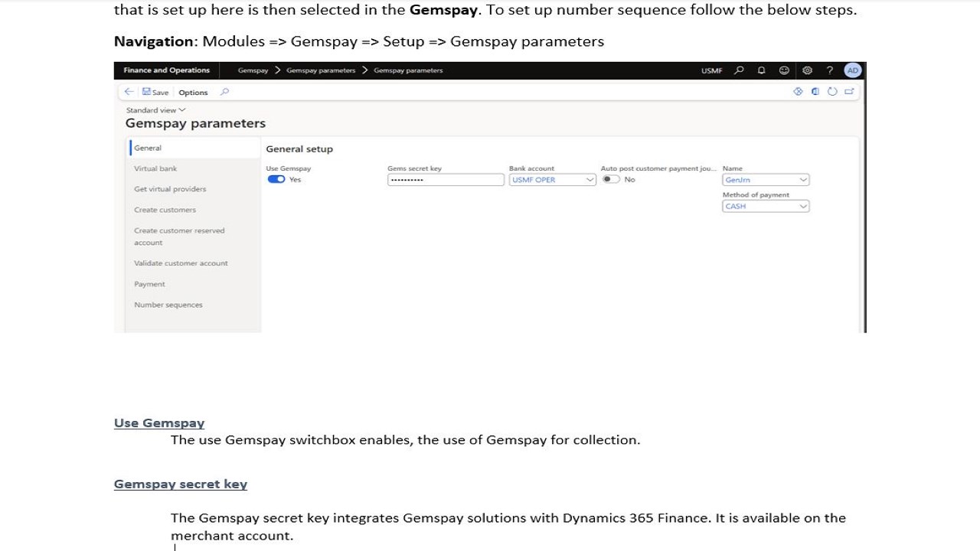This screenshot has height=551, width=980.
Task: Click the search magnifier in top bar
Action: 739,70
